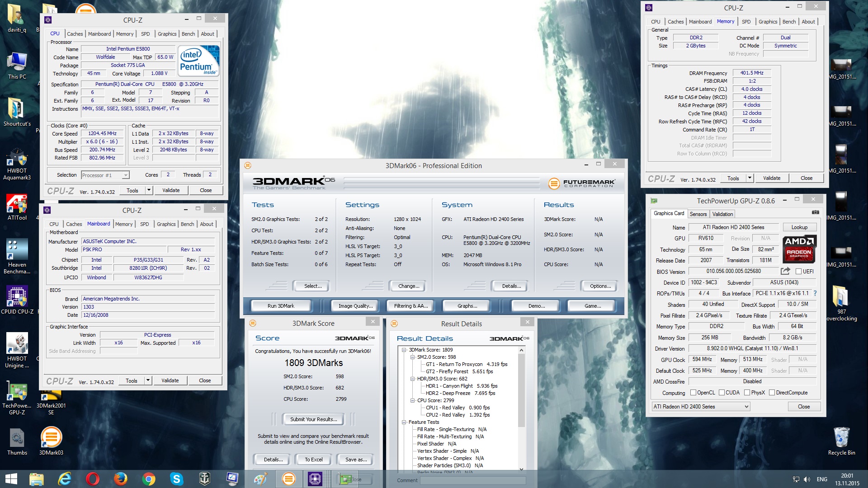
Task: Open File Explorer from the taskbar
Action: [36, 479]
